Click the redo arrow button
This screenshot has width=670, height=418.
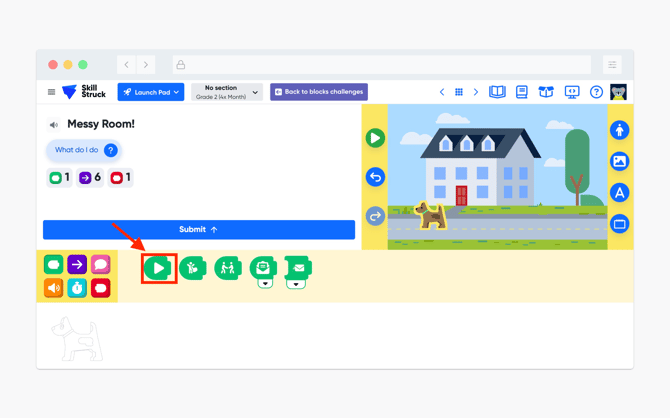(375, 216)
